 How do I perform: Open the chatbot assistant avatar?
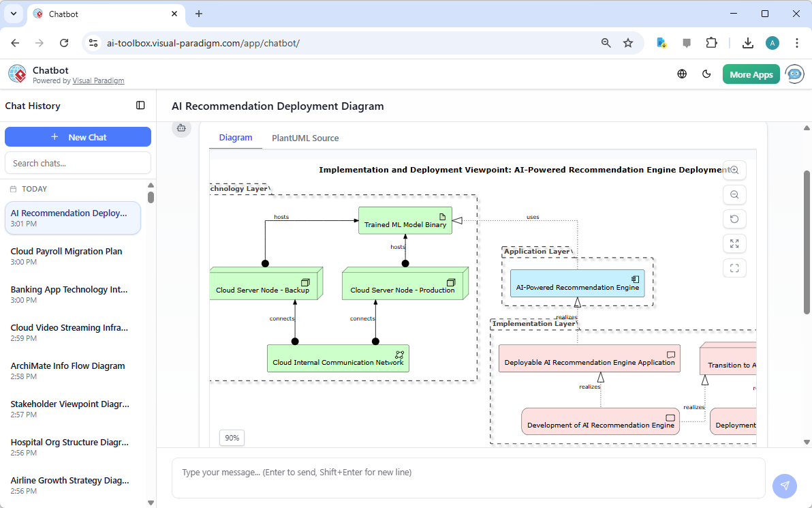[794, 74]
